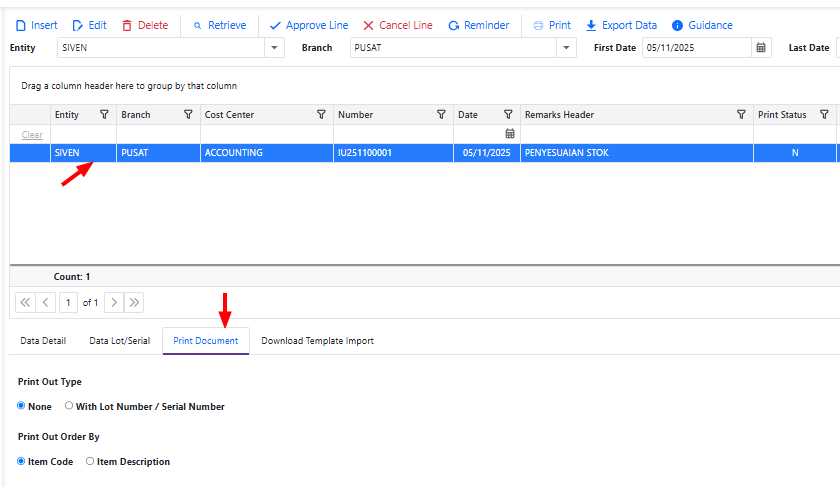Sort by Branch column header
This screenshot has width=840, height=487.
136,115
